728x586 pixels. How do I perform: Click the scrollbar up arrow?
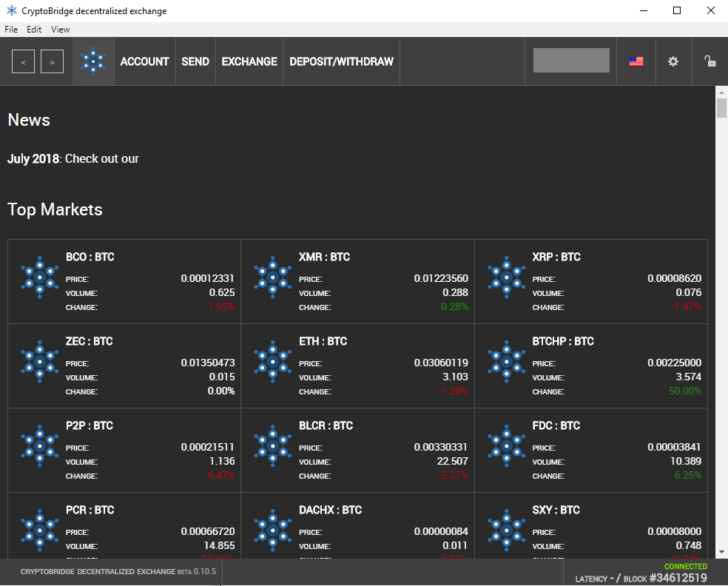pyautogui.click(x=721, y=92)
